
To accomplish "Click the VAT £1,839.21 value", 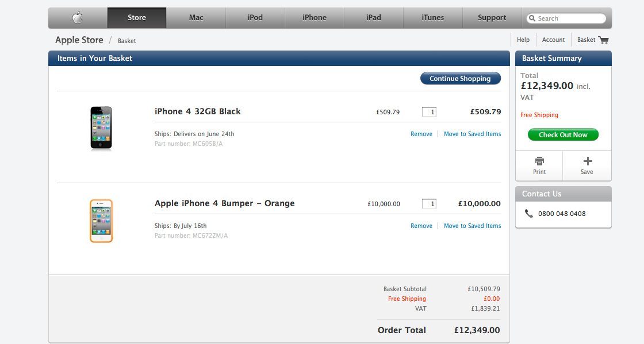I will pos(485,309).
